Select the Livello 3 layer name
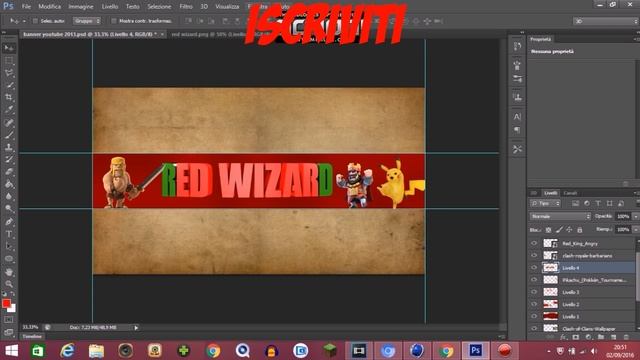Screen dimensions: 640x360 (x=571, y=292)
